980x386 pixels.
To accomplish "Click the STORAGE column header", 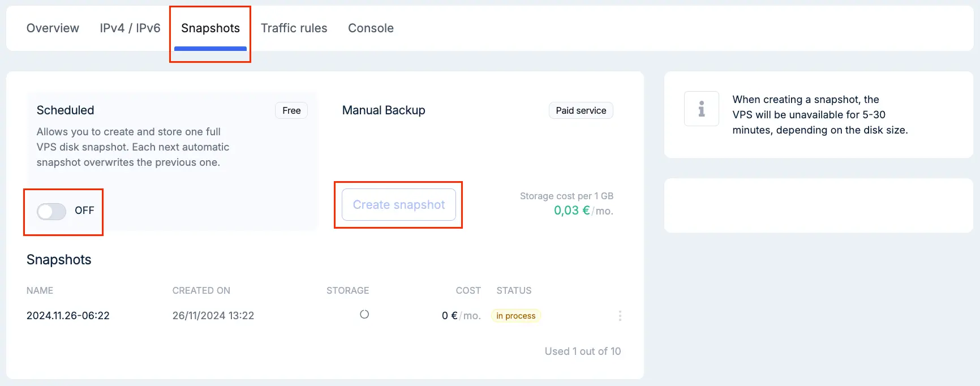I will pyautogui.click(x=347, y=290).
